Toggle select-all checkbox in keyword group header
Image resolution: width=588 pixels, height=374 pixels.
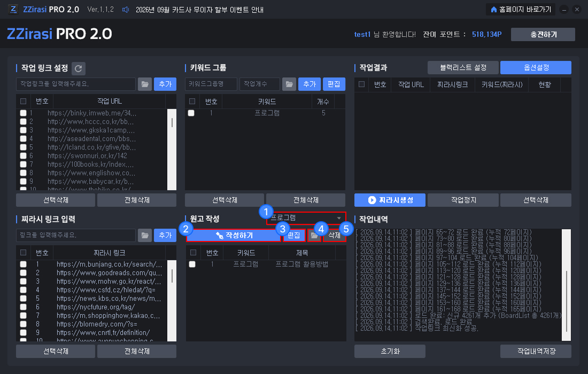pyautogui.click(x=192, y=101)
